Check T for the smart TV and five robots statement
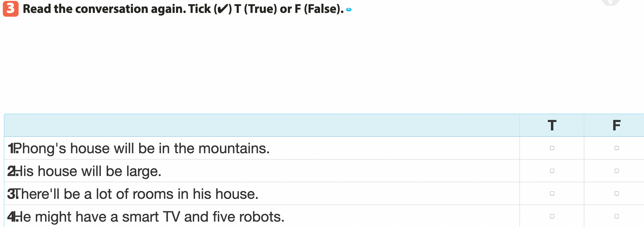This screenshot has width=644, height=227. point(552,216)
